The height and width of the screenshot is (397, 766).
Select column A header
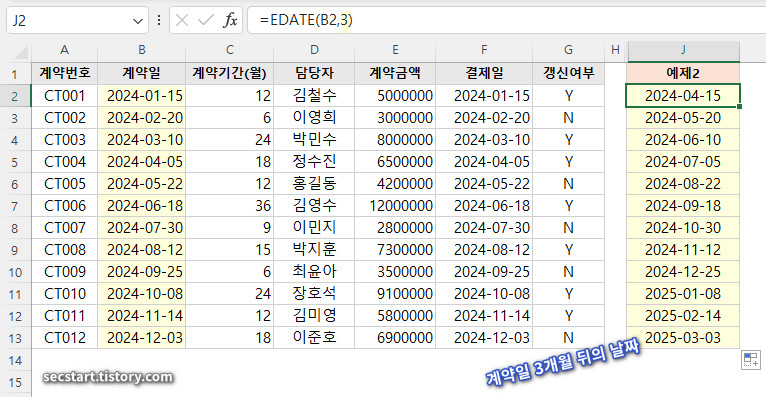(64, 50)
